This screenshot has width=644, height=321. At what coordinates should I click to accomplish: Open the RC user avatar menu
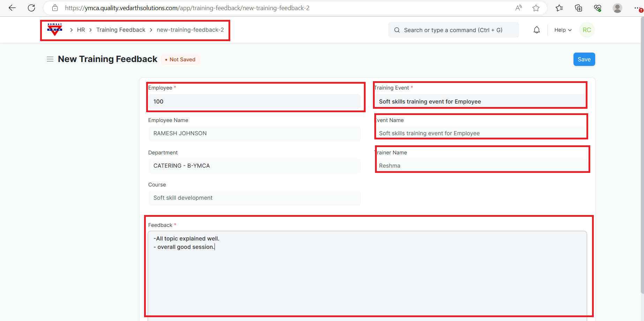click(x=587, y=30)
